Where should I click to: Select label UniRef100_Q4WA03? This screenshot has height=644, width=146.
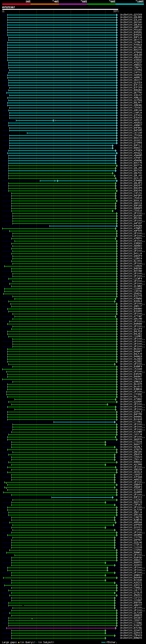pyautogui.click(x=131, y=575)
